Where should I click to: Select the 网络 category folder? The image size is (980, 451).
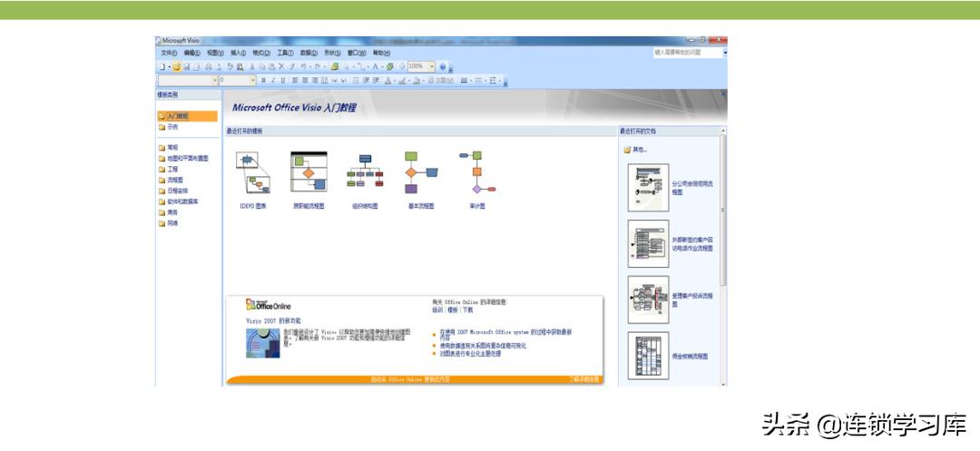tap(169, 223)
